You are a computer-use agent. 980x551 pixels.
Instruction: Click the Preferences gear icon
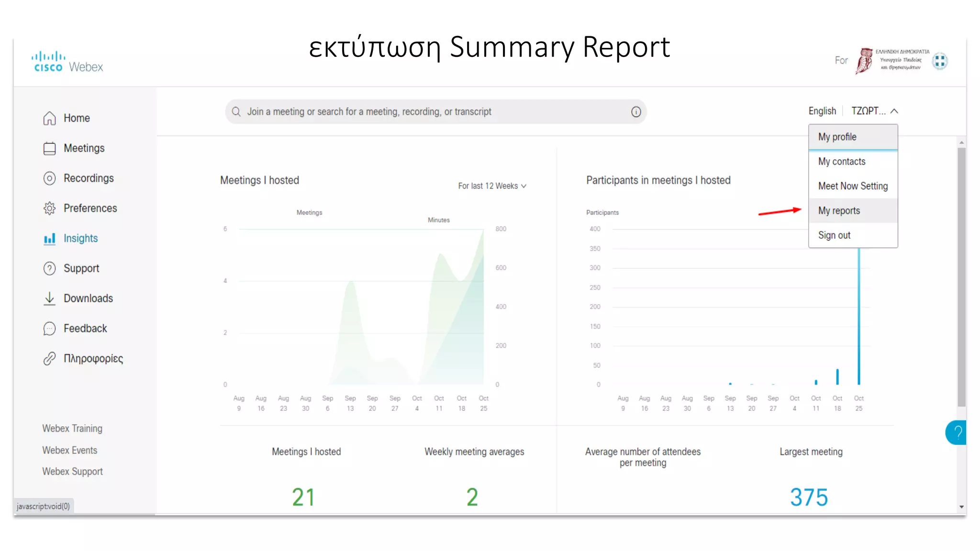49,209
